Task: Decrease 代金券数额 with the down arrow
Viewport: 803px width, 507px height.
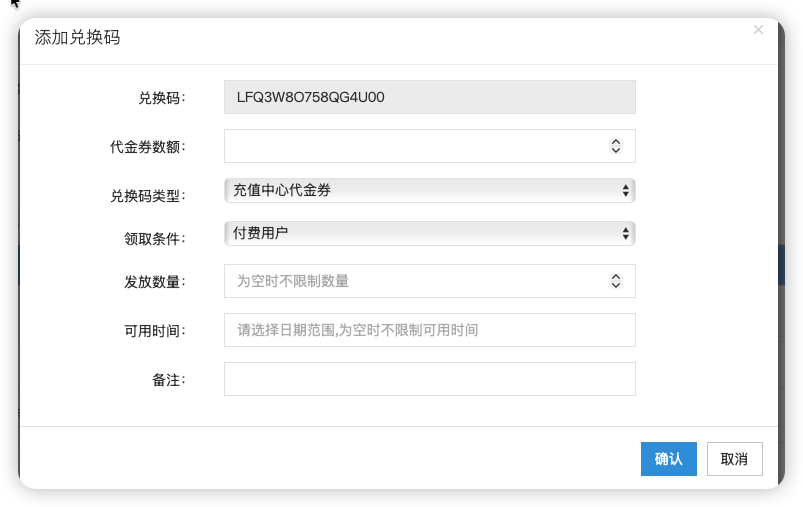Action: (x=616, y=151)
